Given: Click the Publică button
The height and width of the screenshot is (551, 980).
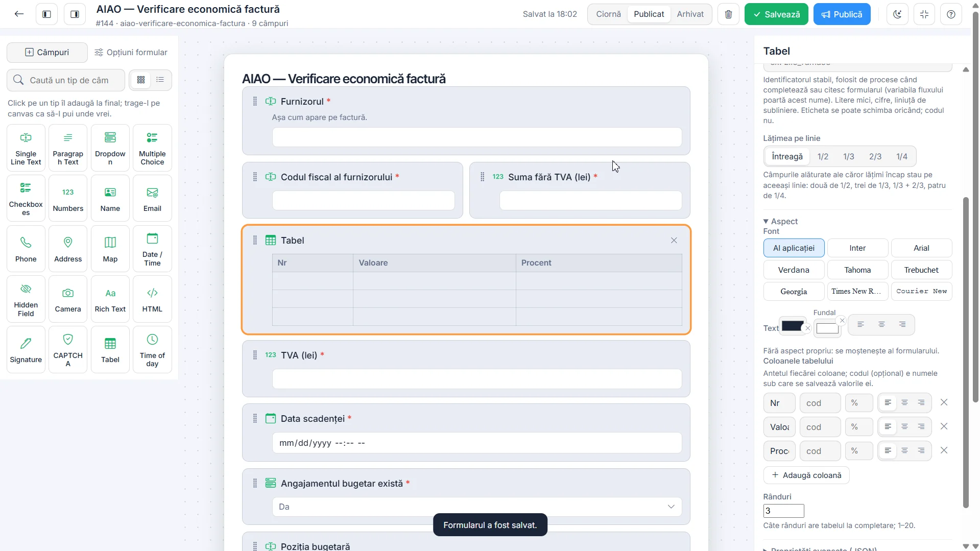Looking at the screenshot, I should pos(842,14).
